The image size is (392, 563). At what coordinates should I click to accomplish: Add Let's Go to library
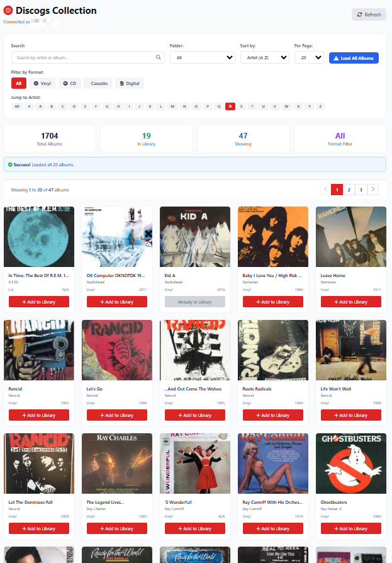117,416
